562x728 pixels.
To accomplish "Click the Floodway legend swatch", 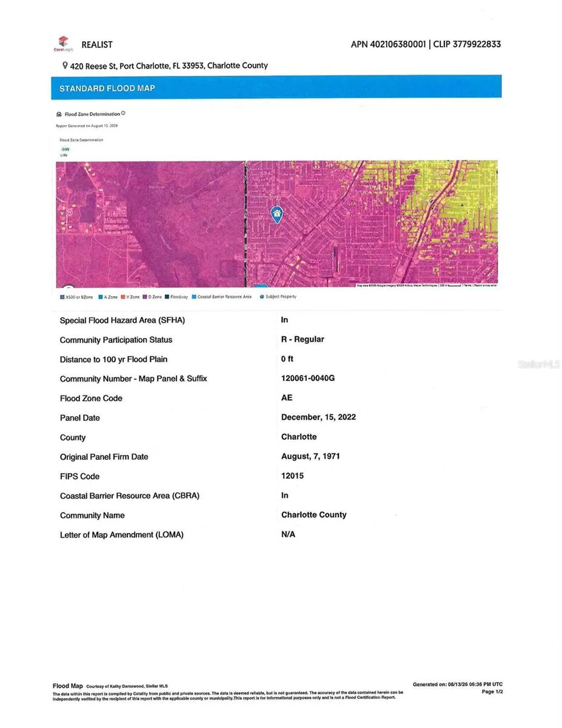I will tap(167, 297).
